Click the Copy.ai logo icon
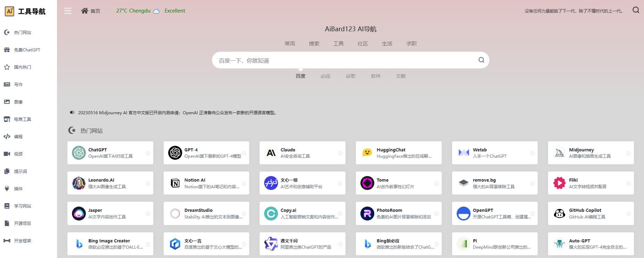This screenshot has height=258, width=644. pyautogui.click(x=271, y=214)
